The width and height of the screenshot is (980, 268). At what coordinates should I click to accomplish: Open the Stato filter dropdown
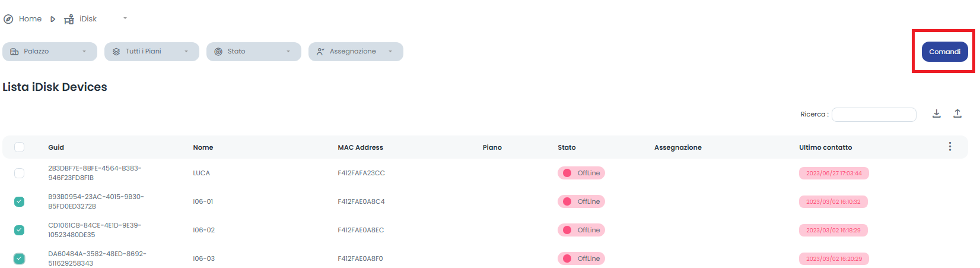point(254,52)
